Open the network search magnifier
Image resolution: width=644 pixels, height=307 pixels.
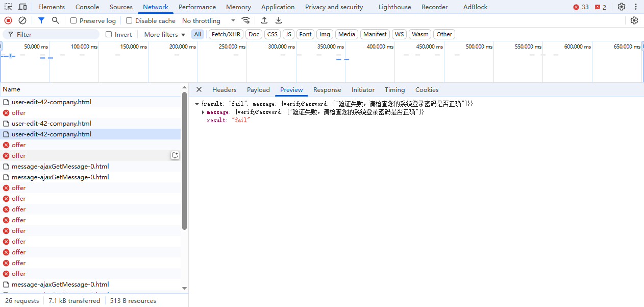[x=56, y=20]
